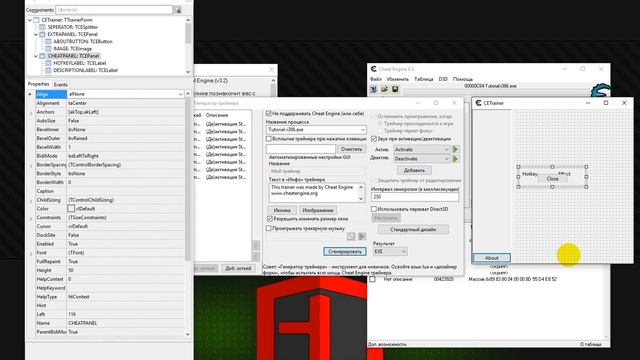Click the Сгенерировать button
This screenshot has height=360, width=640.
pyautogui.click(x=345, y=251)
